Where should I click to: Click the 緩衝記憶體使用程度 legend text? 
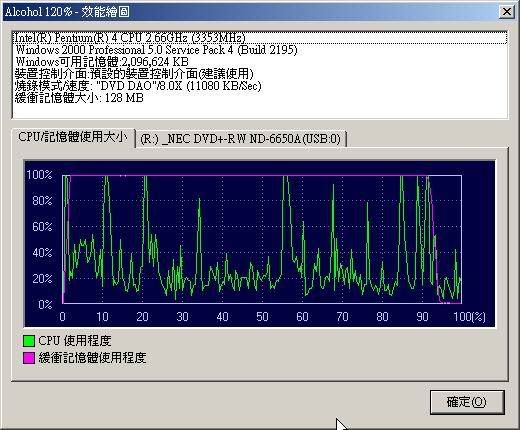[x=92, y=358]
